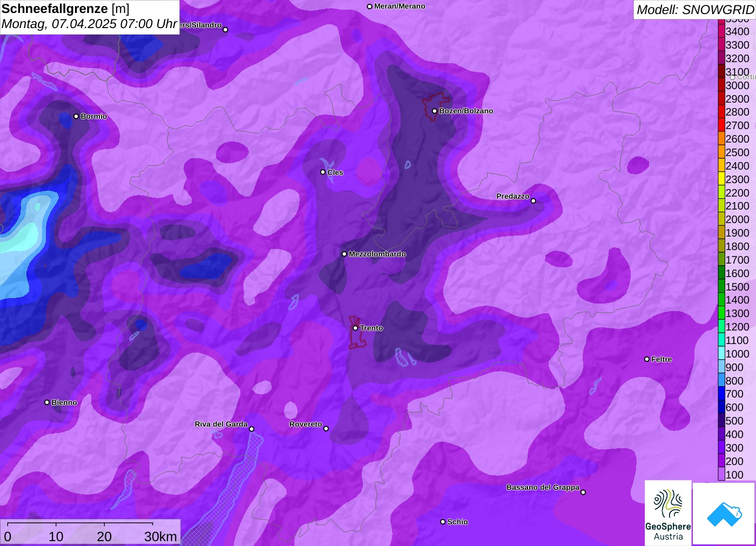Click the Modell: SNOWGRID label
Viewport: 756px width, 546px height.
[695, 10]
